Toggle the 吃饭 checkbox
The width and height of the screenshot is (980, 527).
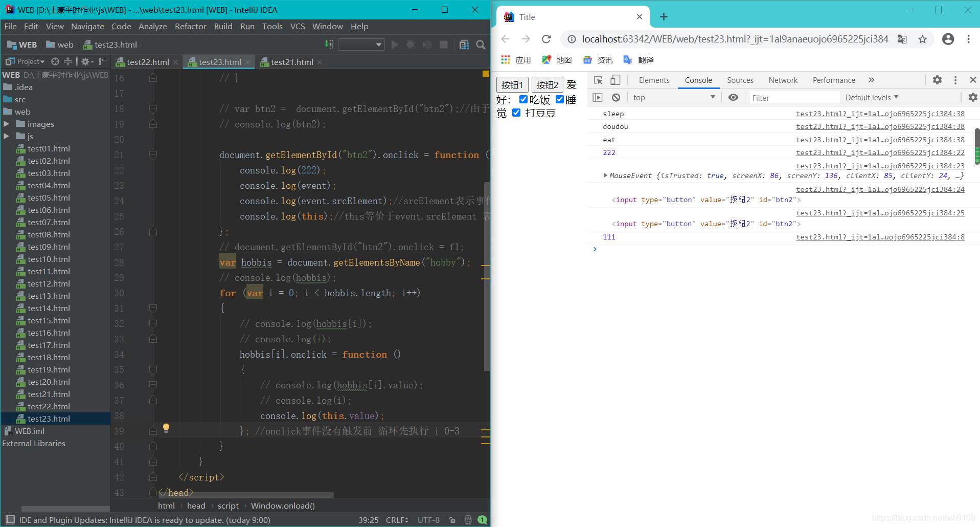[523, 99]
